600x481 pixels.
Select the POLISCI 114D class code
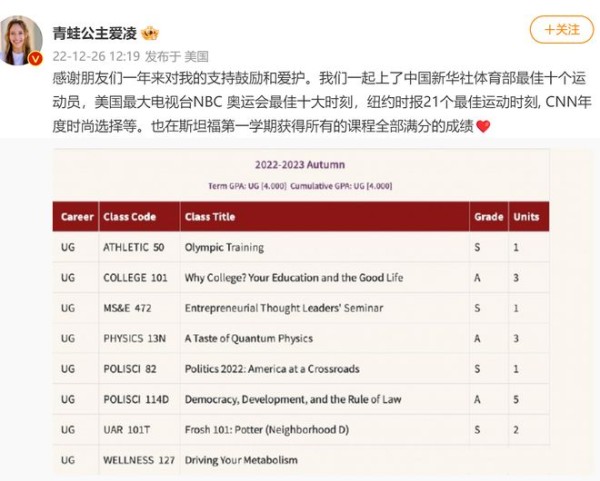[x=136, y=399]
